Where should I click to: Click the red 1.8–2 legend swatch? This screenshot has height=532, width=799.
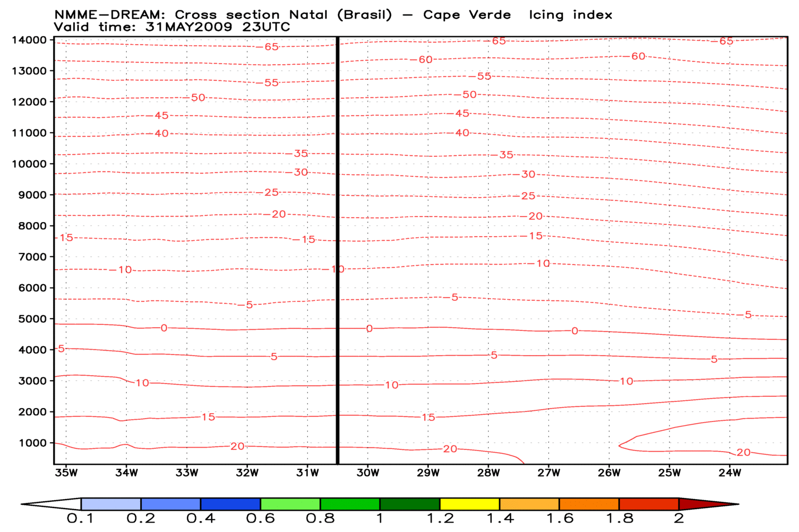649,504
